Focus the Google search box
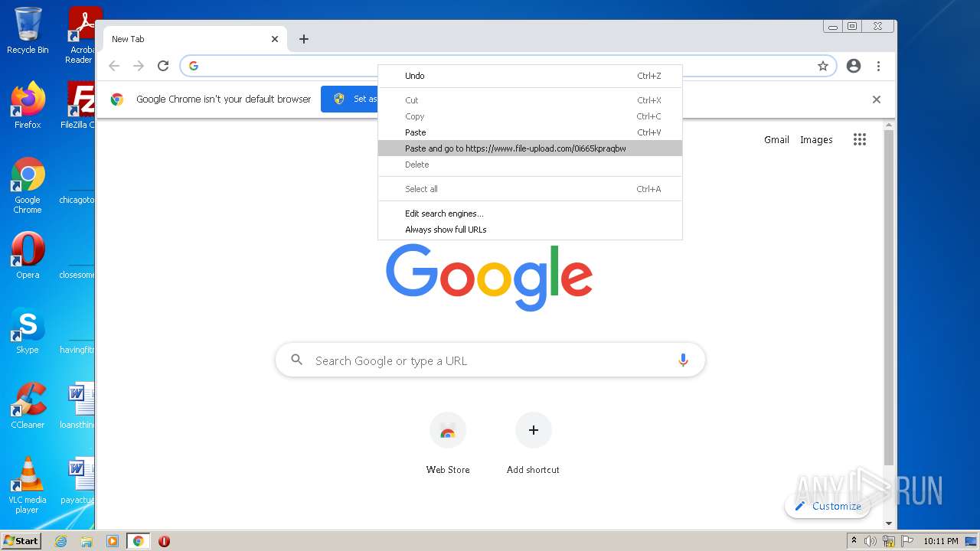Image resolution: width=980 pixels, height=551 pixels. [490, 360]
